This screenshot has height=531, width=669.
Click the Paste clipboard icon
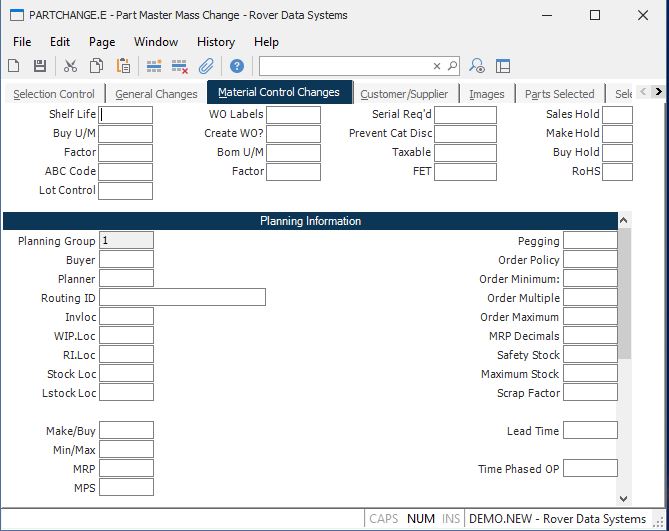123,66
